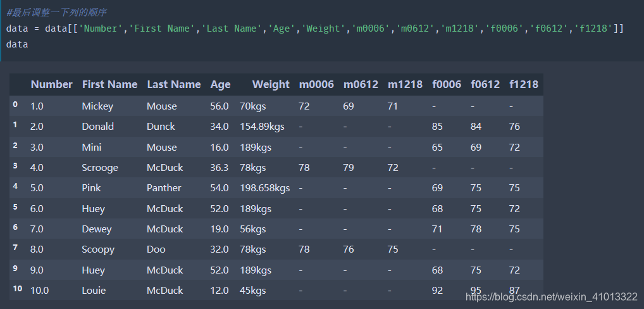Screen dimensions: 644x309
Task: Click the age value 36.3
Action: click(x=220, y=168)
